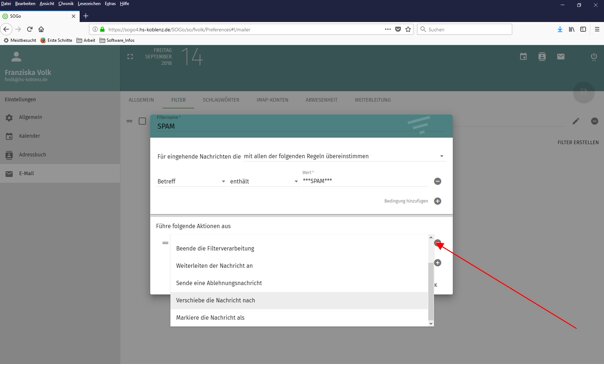Image resolution: width=604 pixels, height=367 pixels.
Task: Click the Wert input field containing ***SPAM***
Action: (364, 181)
